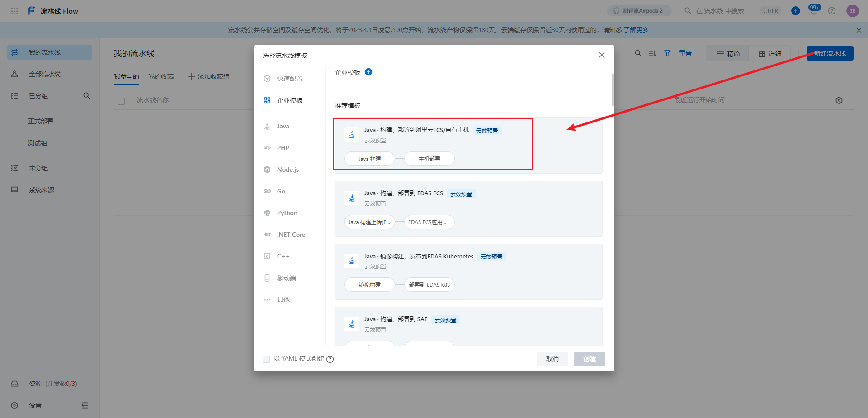The height and width of the screenshot is (418, 868).
Task: Enable 以 YAML 模式创建 checkbox
Action: (x=266, y=359)
